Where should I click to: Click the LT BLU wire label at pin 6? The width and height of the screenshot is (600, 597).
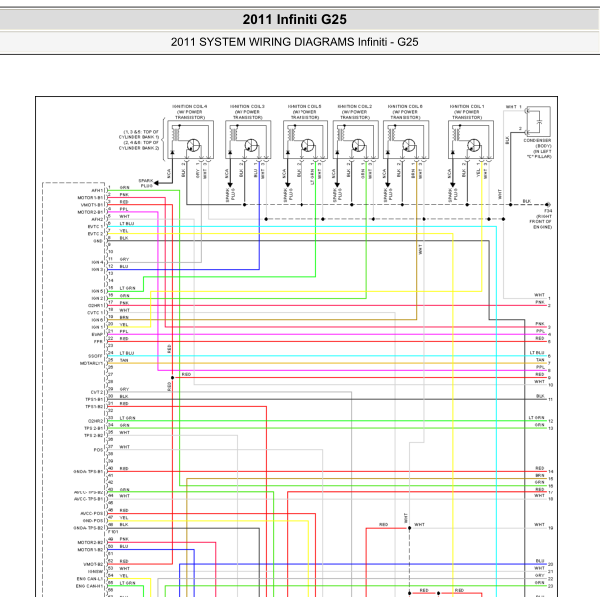pyautogui.click(x=127, y=223)
